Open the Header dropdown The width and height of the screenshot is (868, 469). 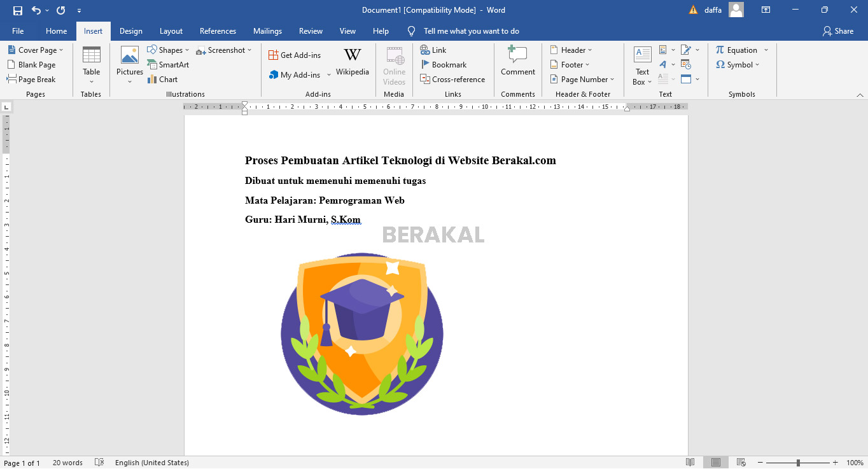coord(571,50)
